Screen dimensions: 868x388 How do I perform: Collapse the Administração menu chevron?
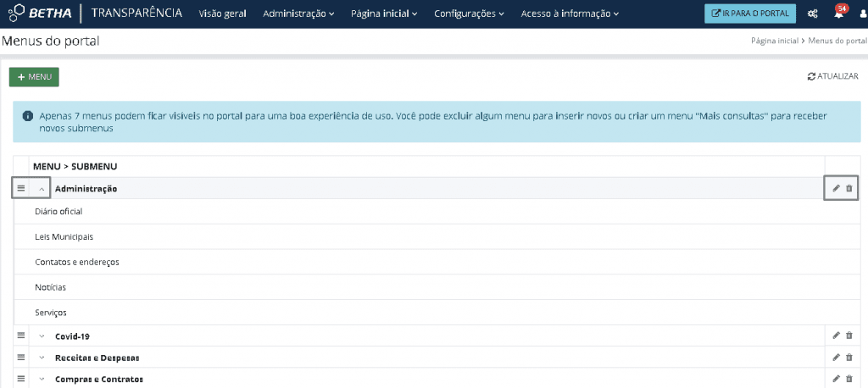[x=42, y=188]
